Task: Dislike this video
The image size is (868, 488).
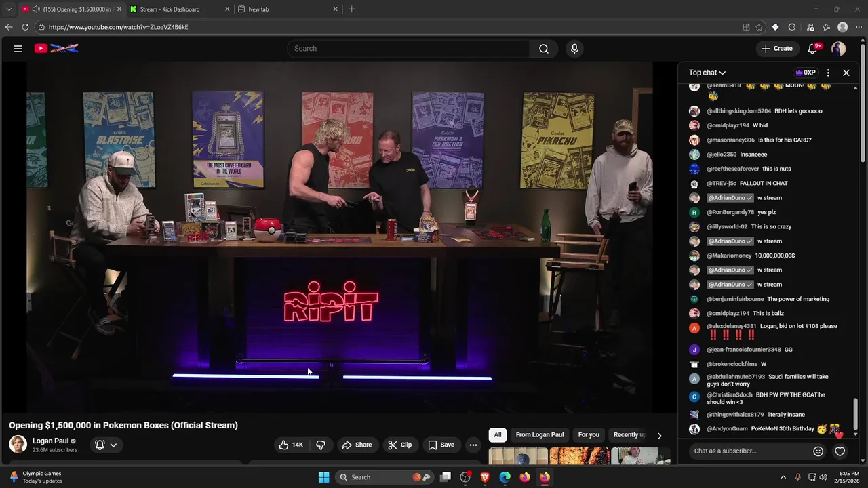Action: coord(321,445)
